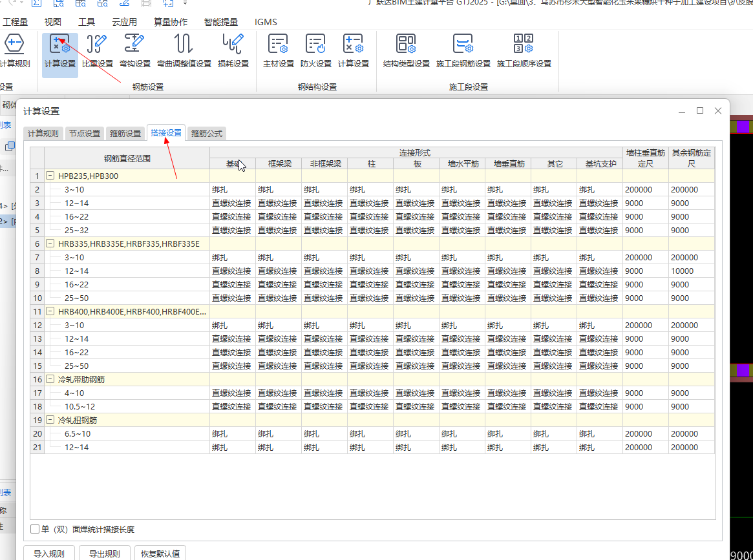Open the IGMS menu
Image resolution: width=753 pixels, height=560 pixels.
266,22
